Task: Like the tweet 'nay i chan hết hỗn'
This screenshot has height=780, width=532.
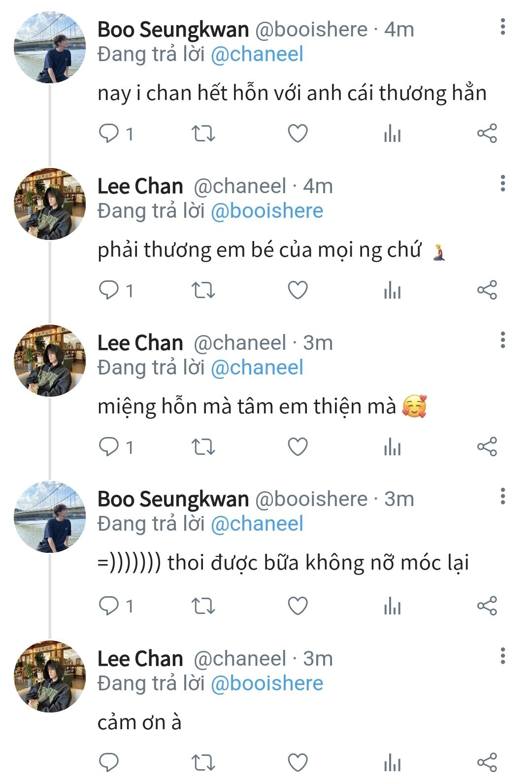Action: tap(298, 134)
